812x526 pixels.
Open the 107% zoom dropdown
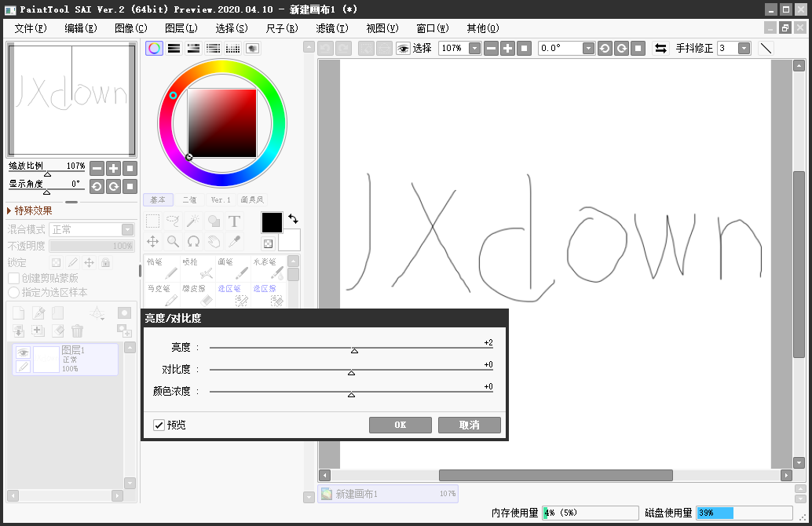(x=475, y=48)
